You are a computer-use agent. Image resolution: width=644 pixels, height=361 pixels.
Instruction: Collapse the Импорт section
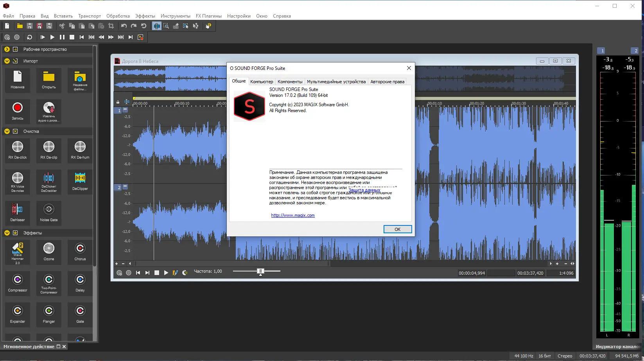7,61
